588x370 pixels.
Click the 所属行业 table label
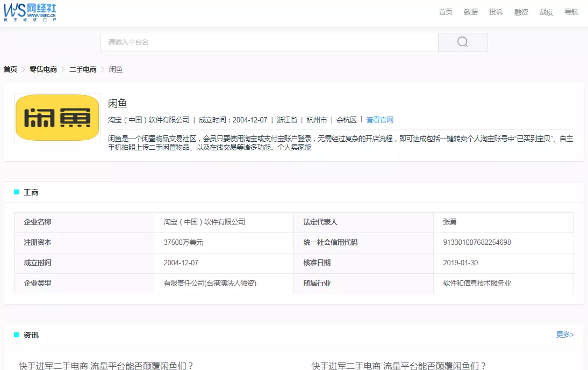(317, 283)
